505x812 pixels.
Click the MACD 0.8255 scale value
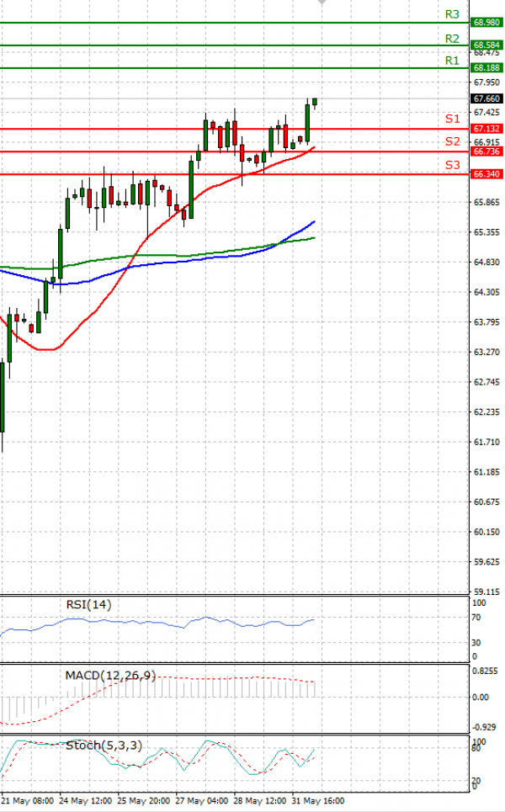(485, 671)
